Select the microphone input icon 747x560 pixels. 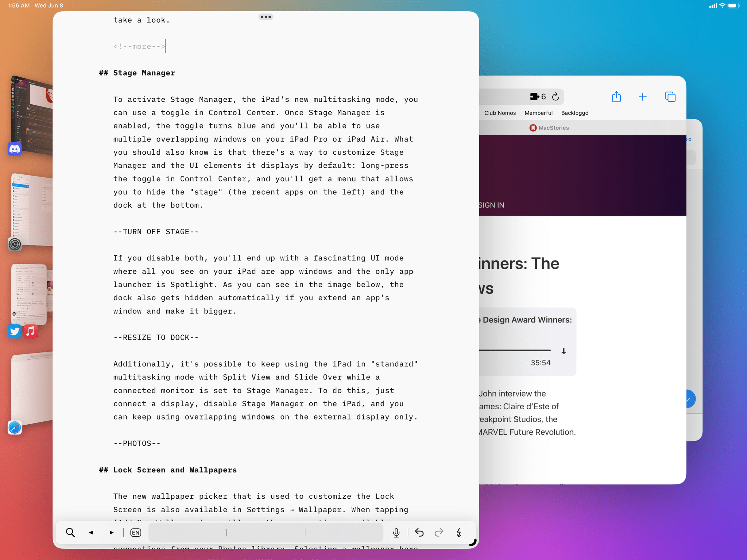point(396,532)
